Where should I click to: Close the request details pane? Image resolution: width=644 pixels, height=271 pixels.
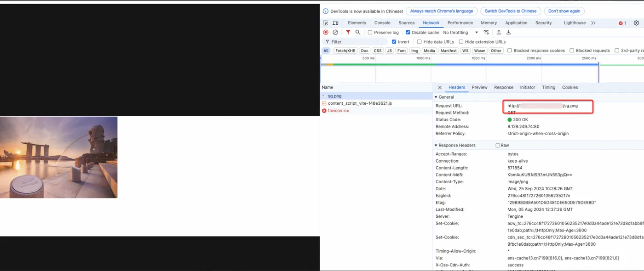[440, 87]
